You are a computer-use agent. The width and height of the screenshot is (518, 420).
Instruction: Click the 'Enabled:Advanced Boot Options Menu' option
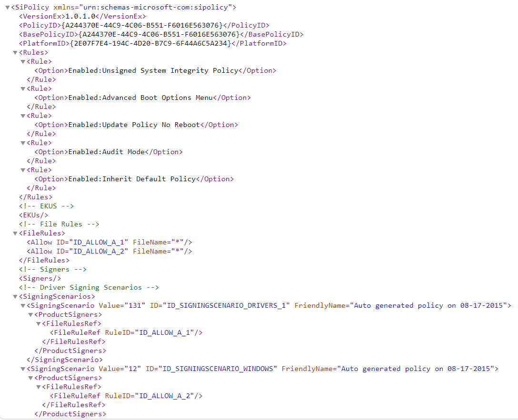click(x=140, y=98)
